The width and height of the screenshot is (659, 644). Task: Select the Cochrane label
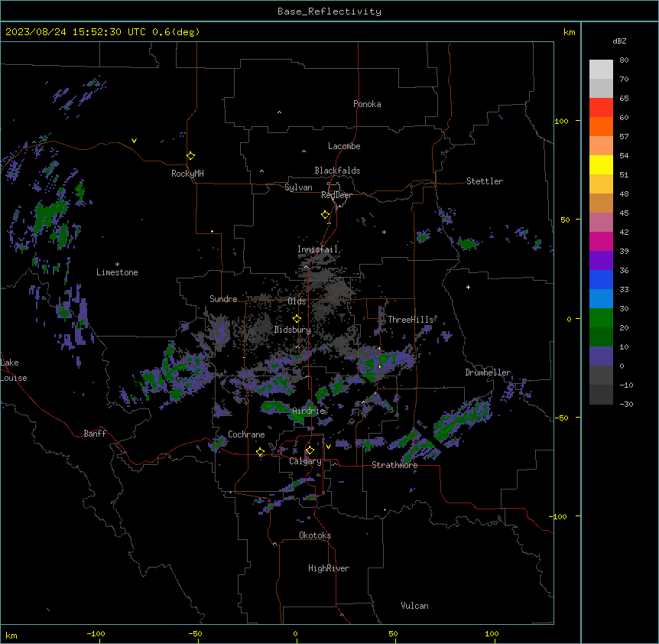tap(246, 434)
